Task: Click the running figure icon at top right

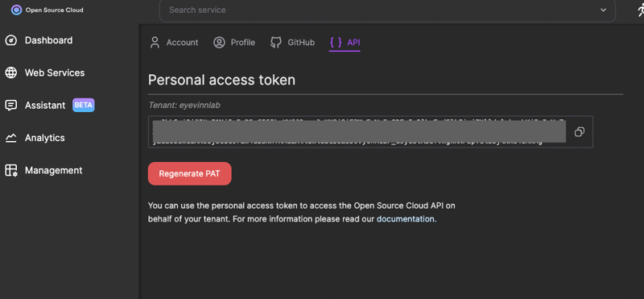Action: (x=640, y=10)
